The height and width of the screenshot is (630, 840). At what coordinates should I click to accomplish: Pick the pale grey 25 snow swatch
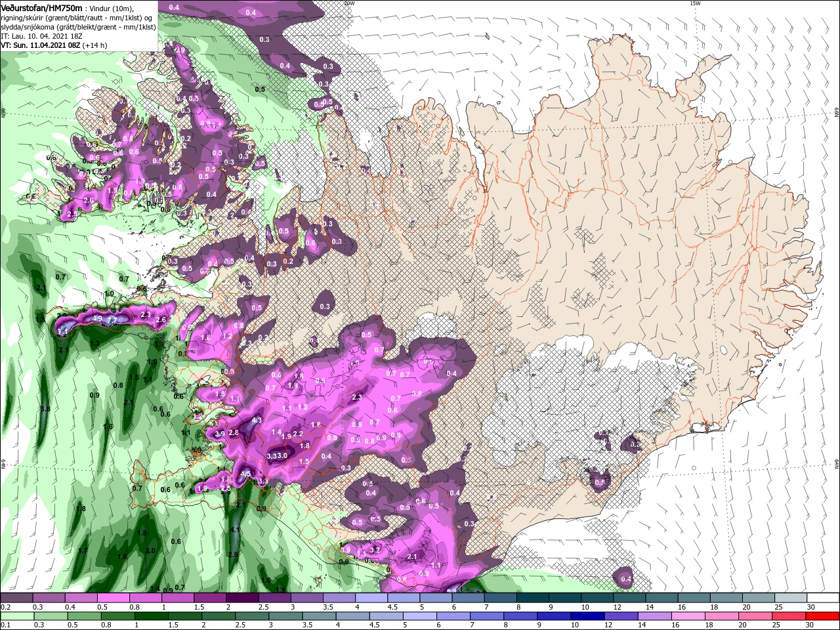(791, 598)
